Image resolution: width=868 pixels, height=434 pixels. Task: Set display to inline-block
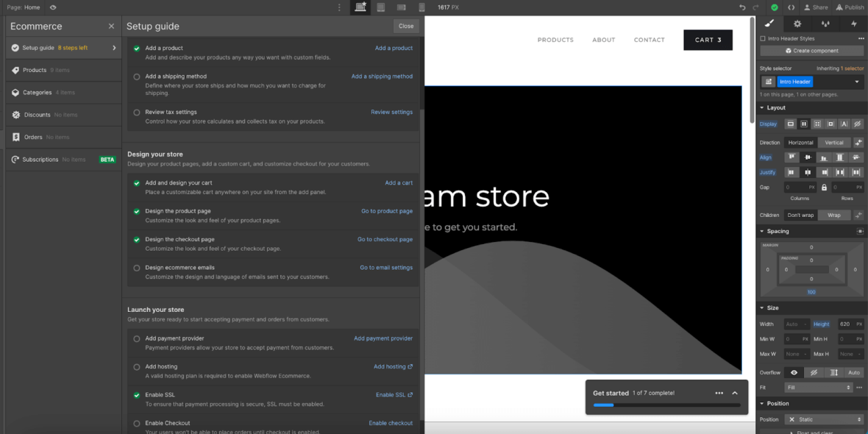(830, 124)
